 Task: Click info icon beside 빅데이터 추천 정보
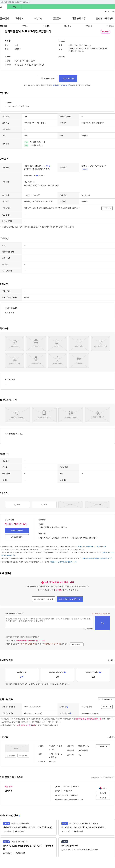click(x=20, y=815)
